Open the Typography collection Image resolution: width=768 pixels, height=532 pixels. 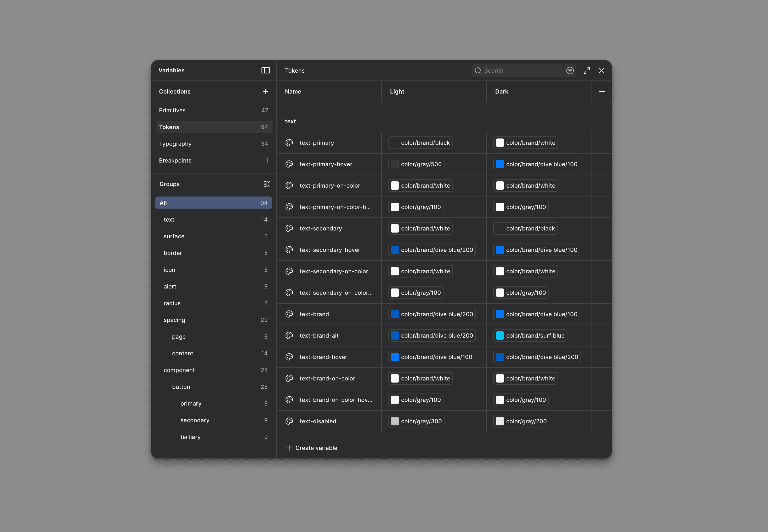175,144
